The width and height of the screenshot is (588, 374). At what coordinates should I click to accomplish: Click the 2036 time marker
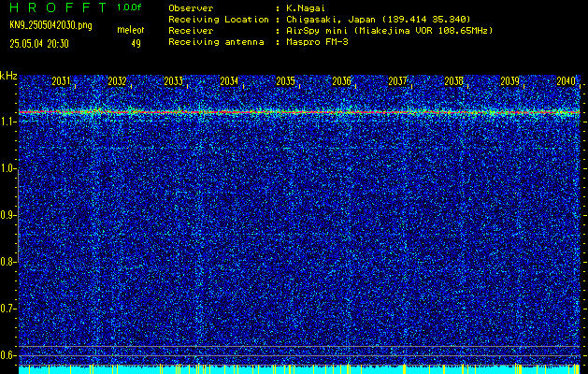[341, 81]
